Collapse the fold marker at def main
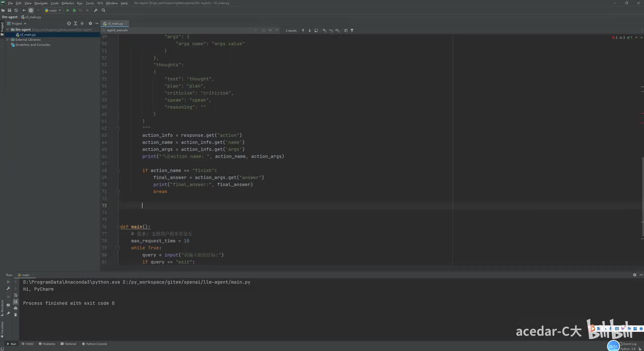 click(x=119, y=227)
